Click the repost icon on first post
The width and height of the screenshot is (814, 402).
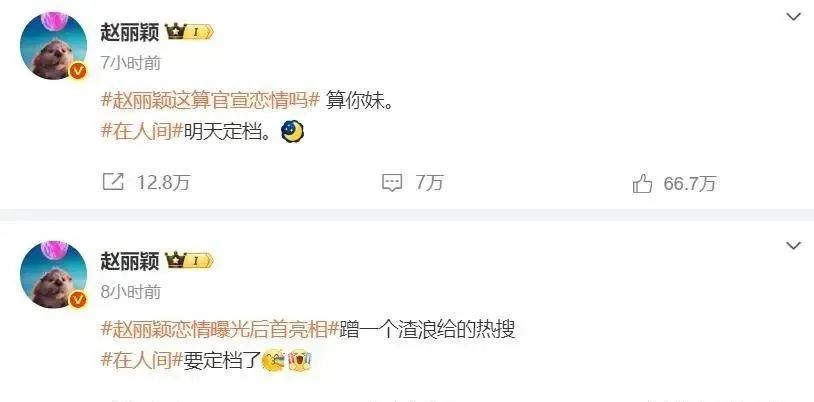point(113,182)
